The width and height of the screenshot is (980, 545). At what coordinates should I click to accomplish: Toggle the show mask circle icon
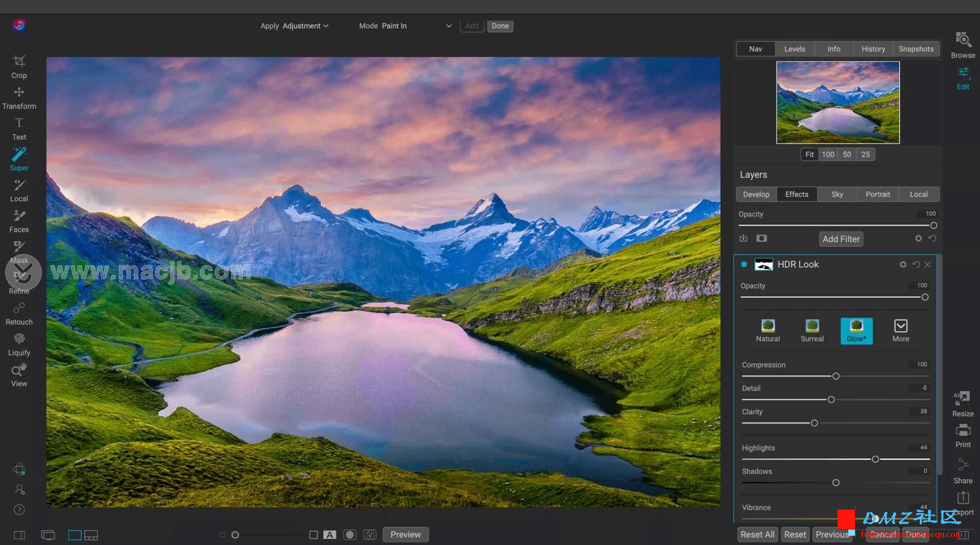[350, 535]
